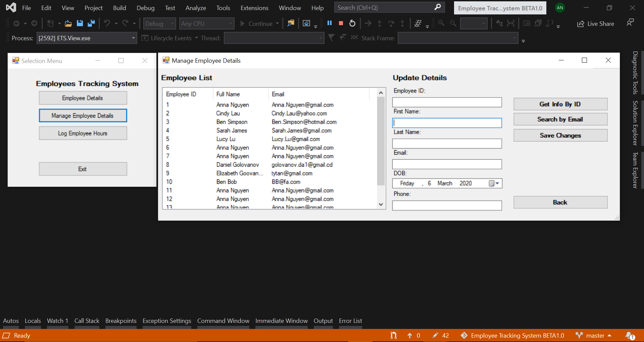The height and width of the screenshot is (342, 644).
Task: Open Find in Files from the toolbar
Action: [291, 23]
